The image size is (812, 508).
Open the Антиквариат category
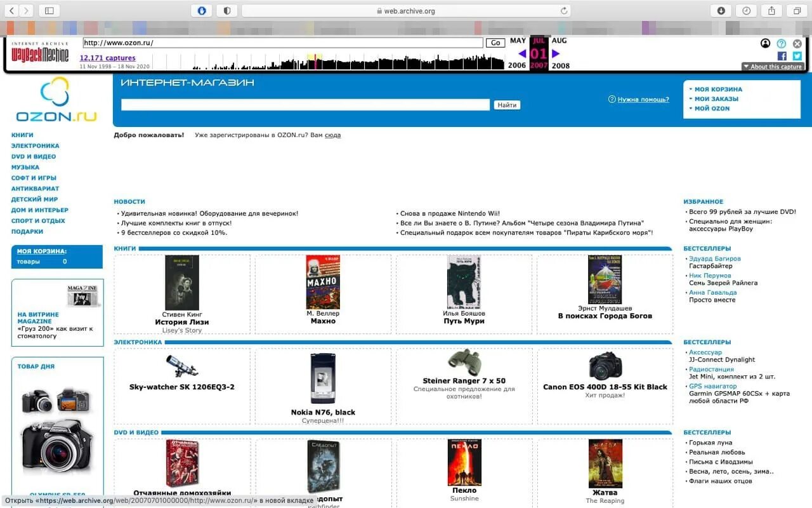[35, 189]
